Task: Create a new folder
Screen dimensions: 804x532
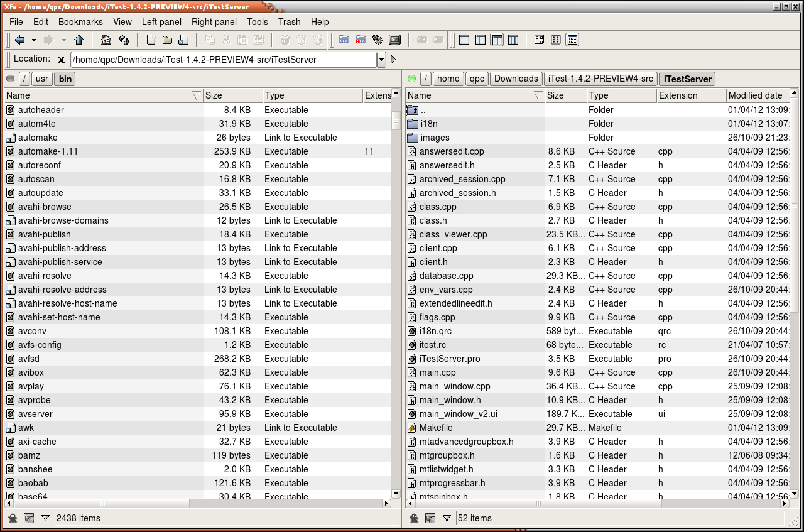Action: pyautogui.click(x=166, y=40)
